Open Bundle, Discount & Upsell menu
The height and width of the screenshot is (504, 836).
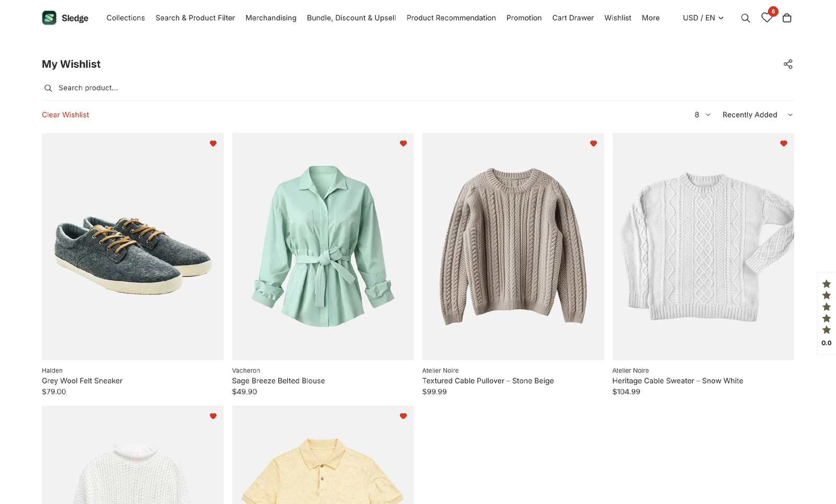[x=352, y=18]
